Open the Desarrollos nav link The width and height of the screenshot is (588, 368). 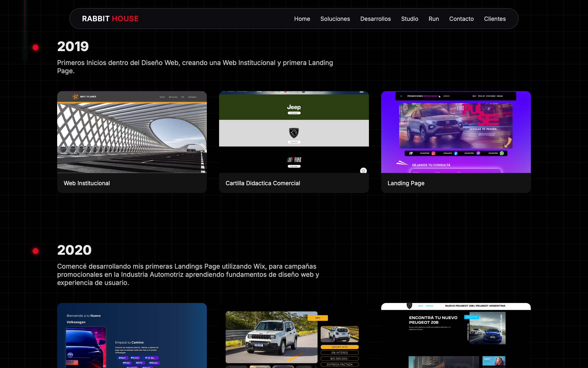tap(375, 19)
